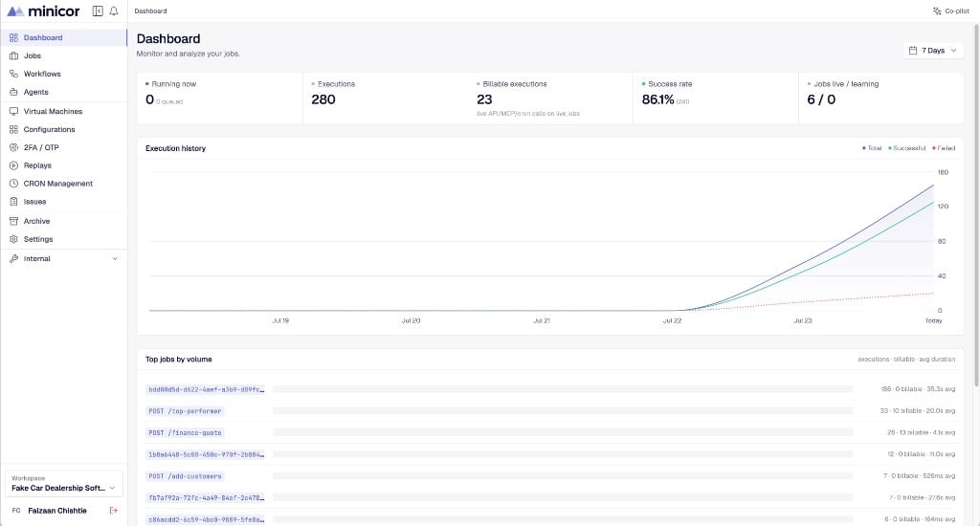This screenshot has width=980, height=526.
Task: Click the Faizaan Chishtie user name
Action: 57,511
